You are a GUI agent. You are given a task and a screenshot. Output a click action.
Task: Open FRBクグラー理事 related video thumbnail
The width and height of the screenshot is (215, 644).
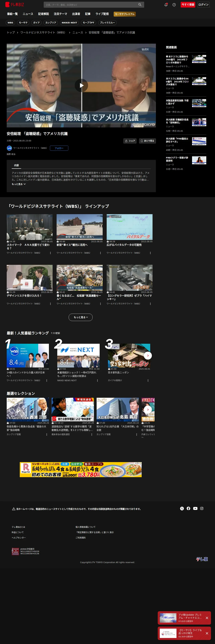click(x=199, y=160)
